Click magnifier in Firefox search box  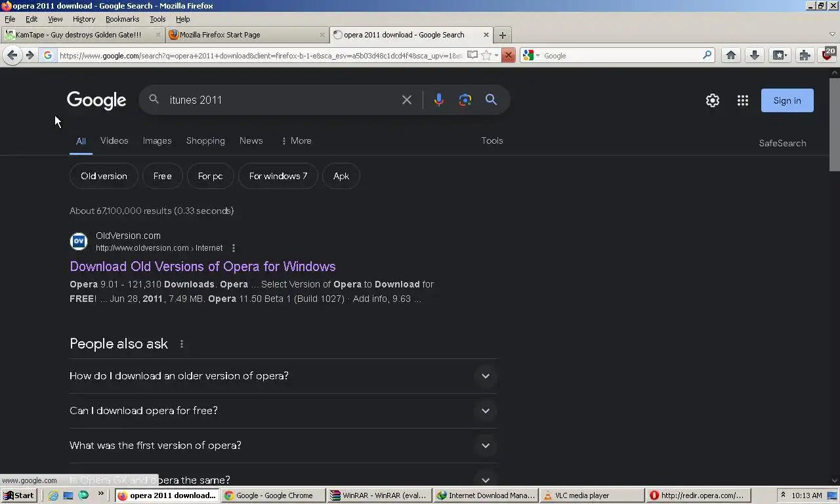707,56
